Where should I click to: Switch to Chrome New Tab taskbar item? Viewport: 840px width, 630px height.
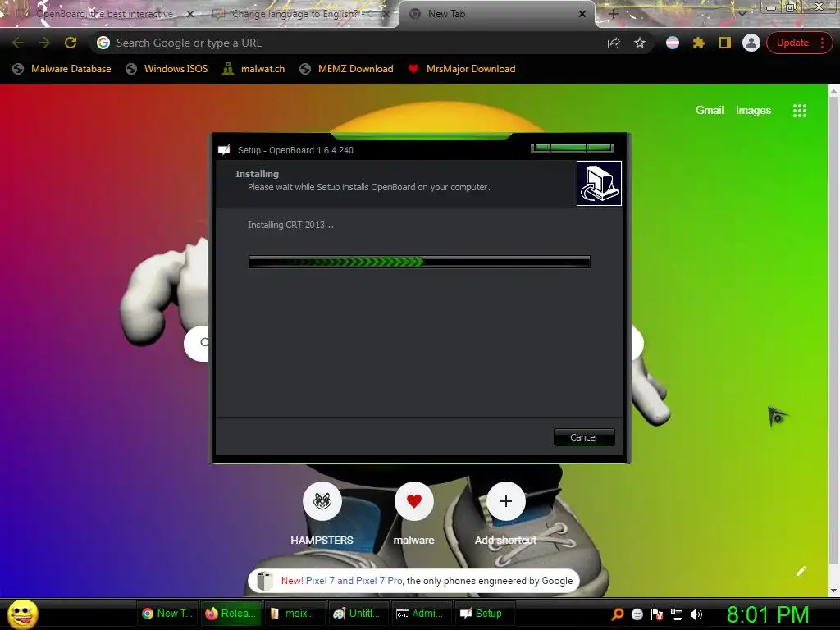coord(167,614)
